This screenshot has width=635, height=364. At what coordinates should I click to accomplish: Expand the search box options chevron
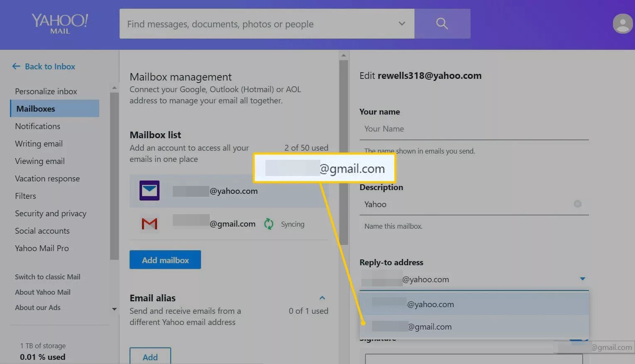click(x=402, y=24)
